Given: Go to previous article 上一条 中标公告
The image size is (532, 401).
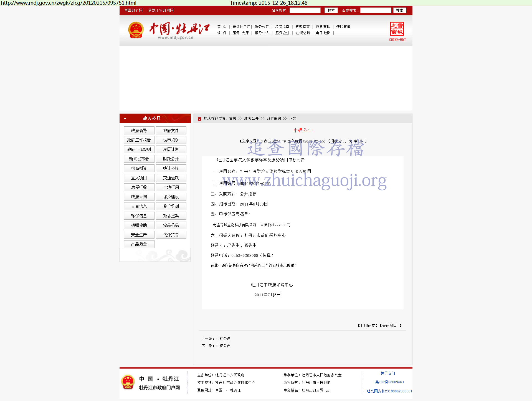Looking at the screenshot, I should [223, 339].
